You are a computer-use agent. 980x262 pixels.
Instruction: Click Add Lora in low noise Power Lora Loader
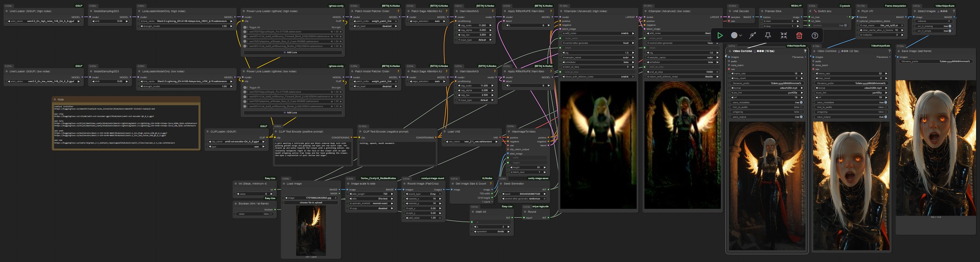[292, 113]
